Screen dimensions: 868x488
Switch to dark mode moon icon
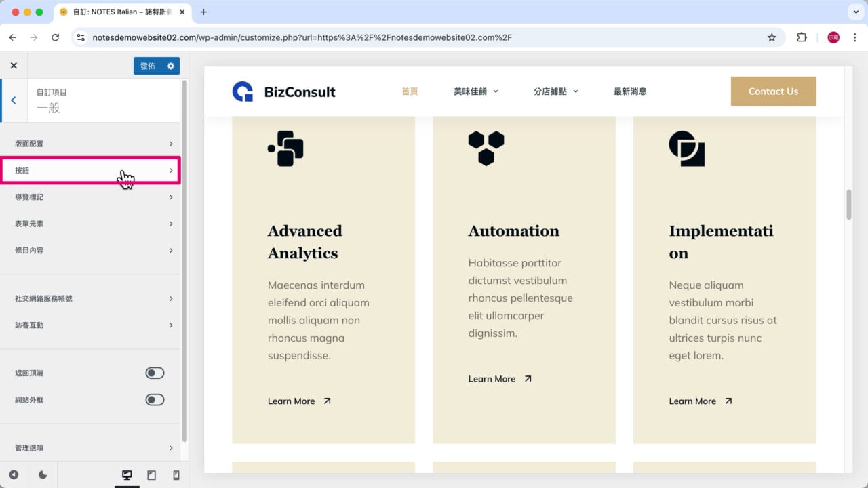click(x=43, y=475)
